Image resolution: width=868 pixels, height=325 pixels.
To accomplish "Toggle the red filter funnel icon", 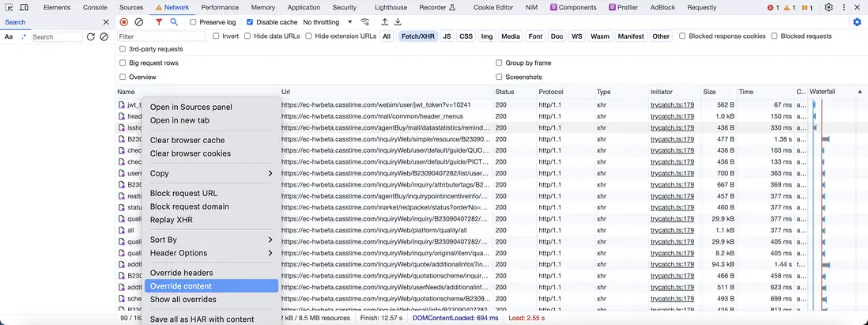I will [x=159, y=22].
